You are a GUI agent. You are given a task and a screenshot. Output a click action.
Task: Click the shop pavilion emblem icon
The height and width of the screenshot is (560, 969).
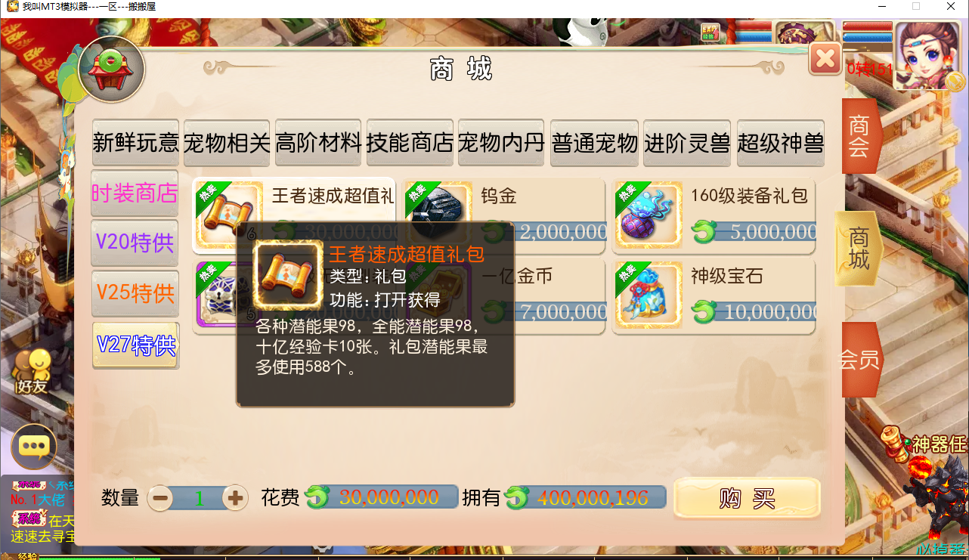coord(111,69)
